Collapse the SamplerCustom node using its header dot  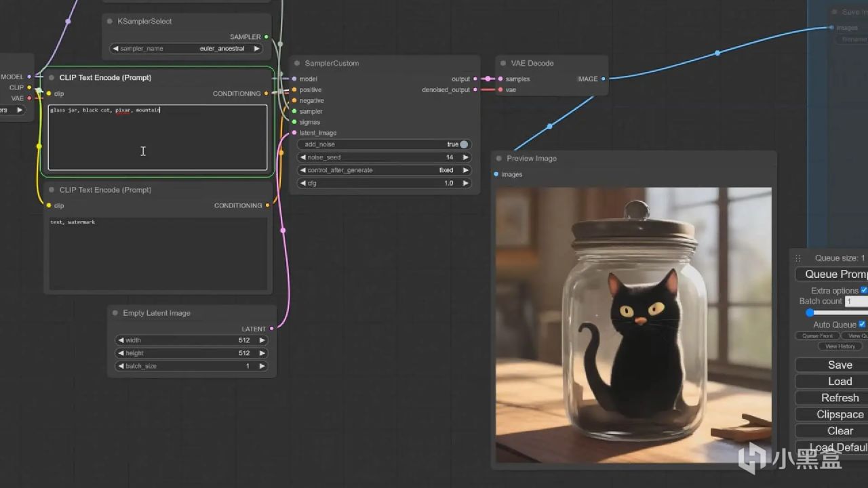click(297, 64)
